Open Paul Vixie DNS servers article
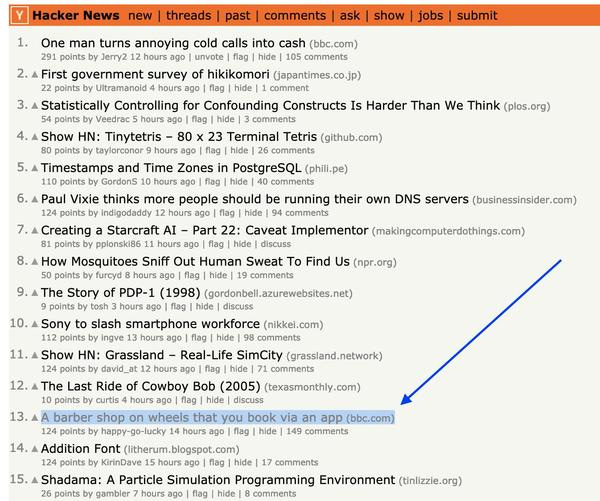This screenshot has height=501, width=600. pos(254,199)
